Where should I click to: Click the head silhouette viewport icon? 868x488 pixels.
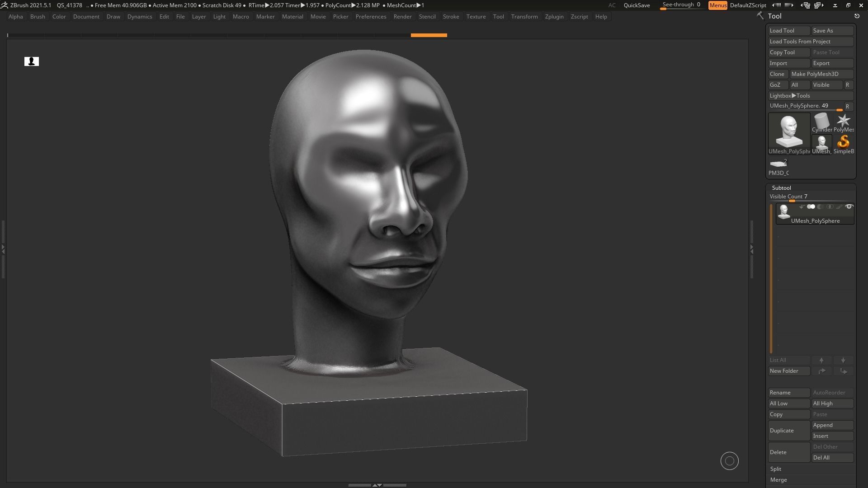32,61
